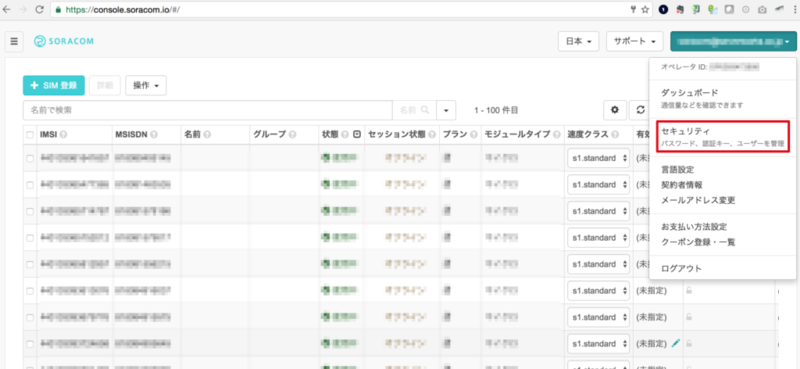Image resolution: width=800 pixels, height=369 pixels.
Task: Refresh the SIM list
Action: (640, 110)
